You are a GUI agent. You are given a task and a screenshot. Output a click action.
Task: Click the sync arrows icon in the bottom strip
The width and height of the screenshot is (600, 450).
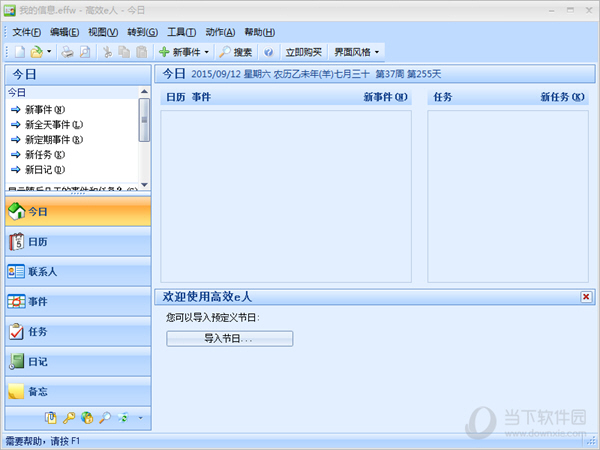123,418
